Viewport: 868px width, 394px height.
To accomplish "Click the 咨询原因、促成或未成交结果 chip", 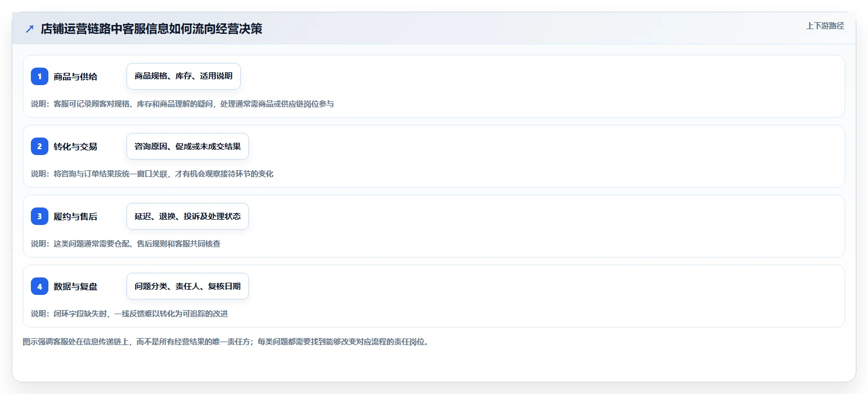I will [188, 146].
